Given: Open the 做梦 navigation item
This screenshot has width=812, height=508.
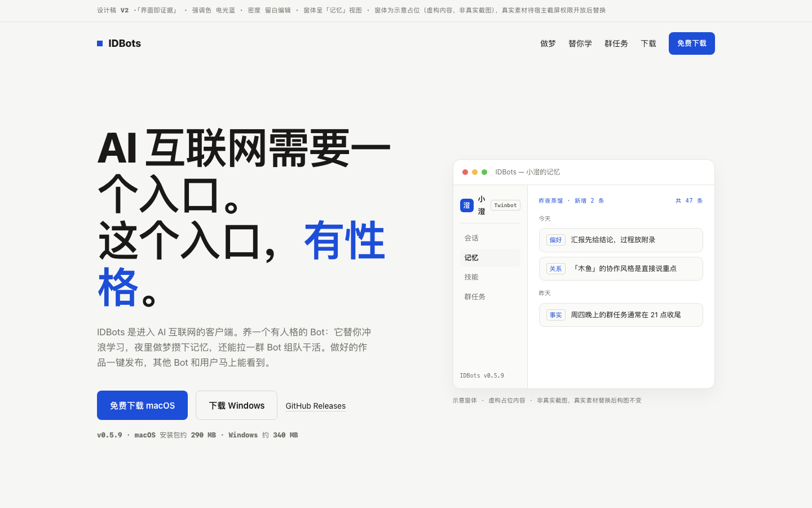Looking at the screenshot, I should click(x=548, y=43).
